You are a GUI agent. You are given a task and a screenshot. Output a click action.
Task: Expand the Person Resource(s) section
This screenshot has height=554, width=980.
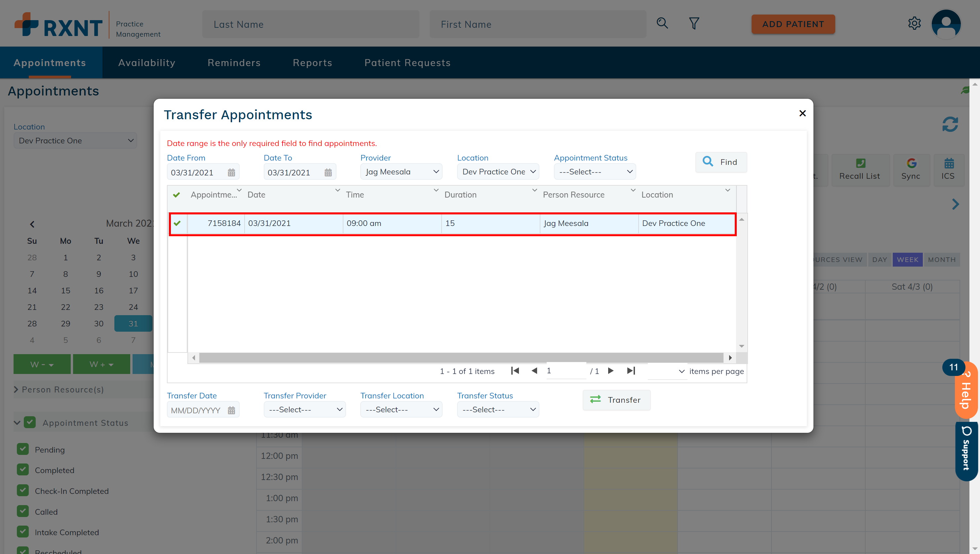click(16, 389)
